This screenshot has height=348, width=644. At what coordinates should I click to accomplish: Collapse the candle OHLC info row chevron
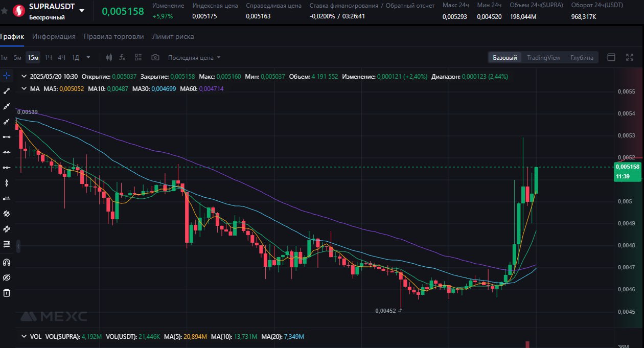coord(24,76)
